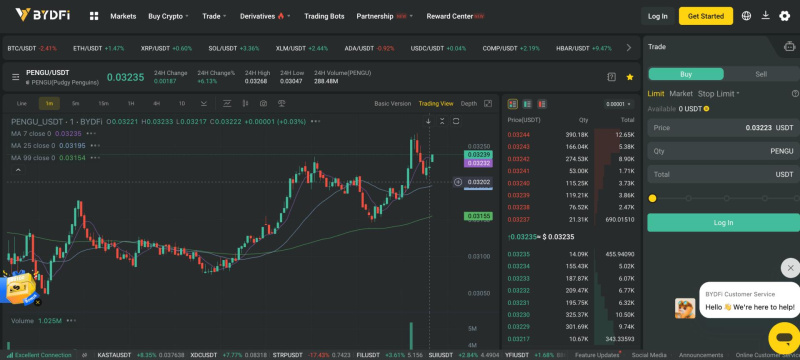Click the deposit coin icon next to Available
800x360 pixels.
point(706,109)
